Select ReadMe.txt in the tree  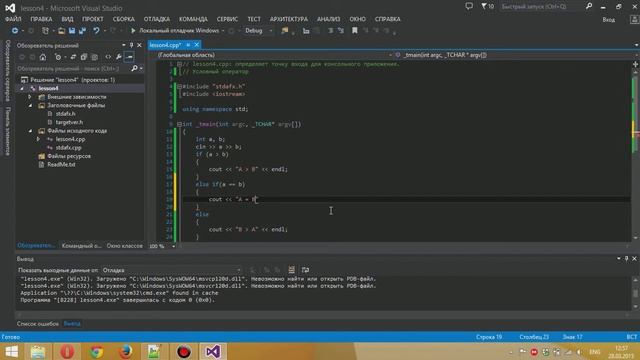[61, 165]
